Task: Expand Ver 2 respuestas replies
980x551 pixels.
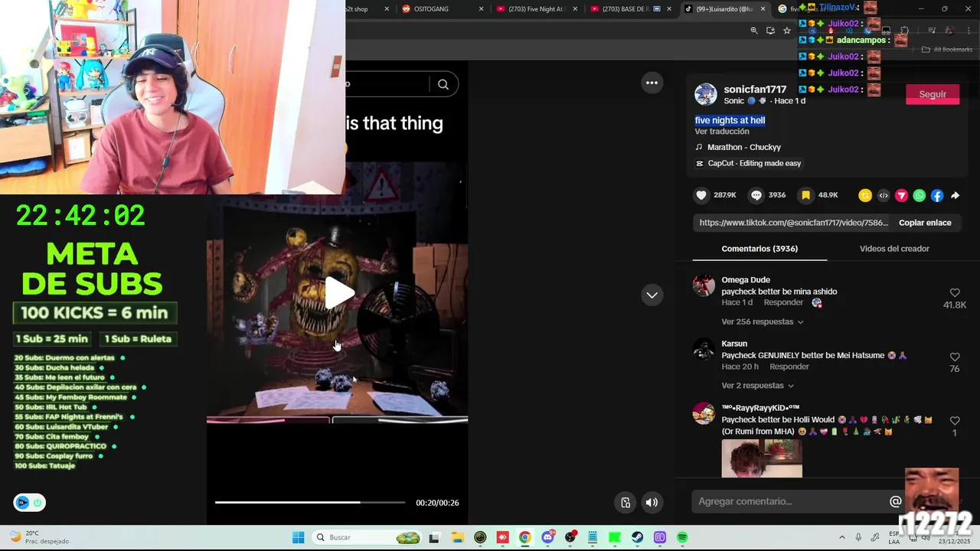Action: click(x=758, y=386)
